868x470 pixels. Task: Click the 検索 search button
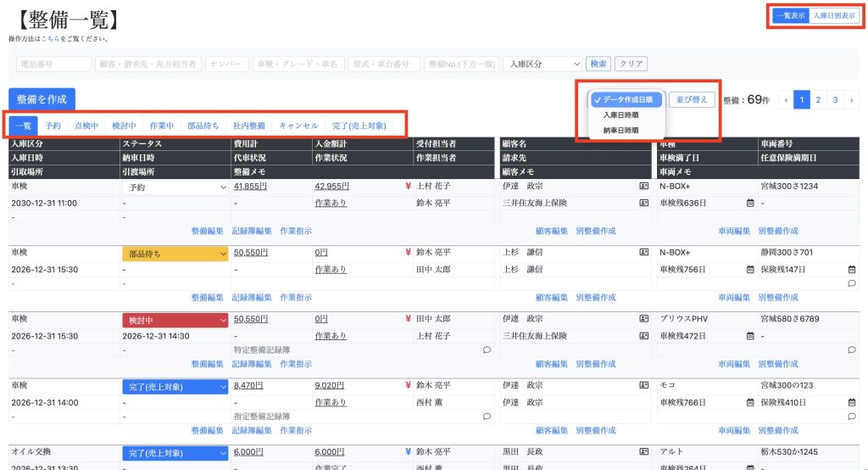[599, 64]
